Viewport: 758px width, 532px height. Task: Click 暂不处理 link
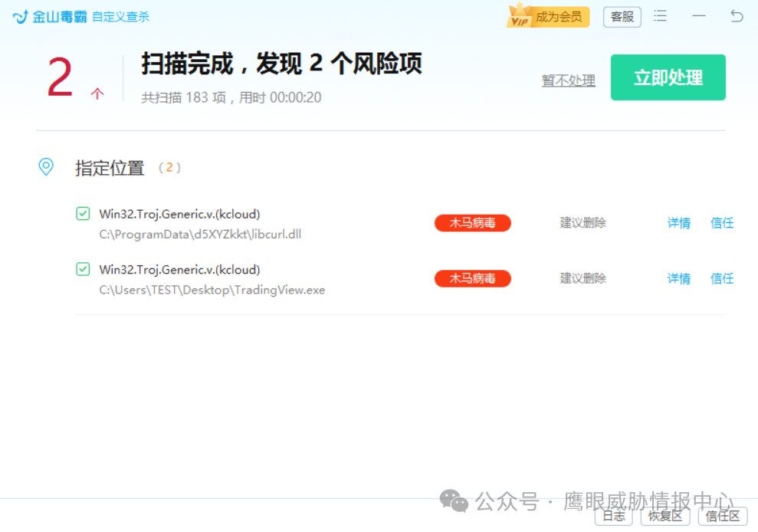click(569, 80)
